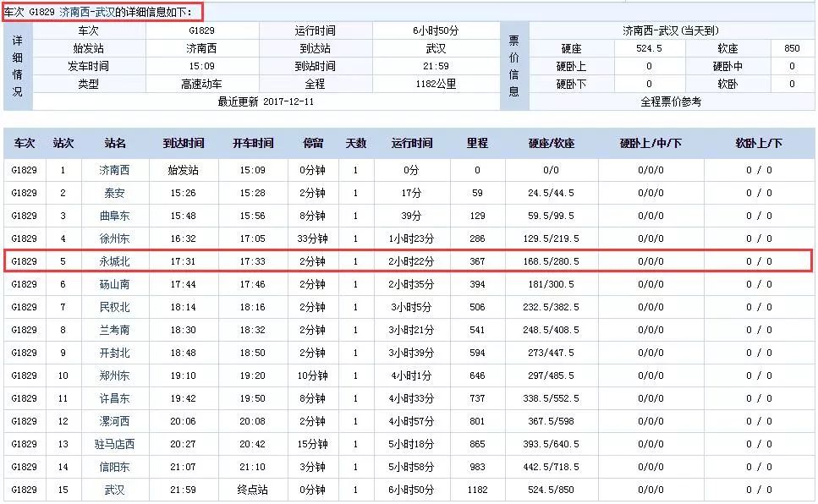
Task: Select the 21:10 departure time at 信阳东
Action: tap(252, 467)
